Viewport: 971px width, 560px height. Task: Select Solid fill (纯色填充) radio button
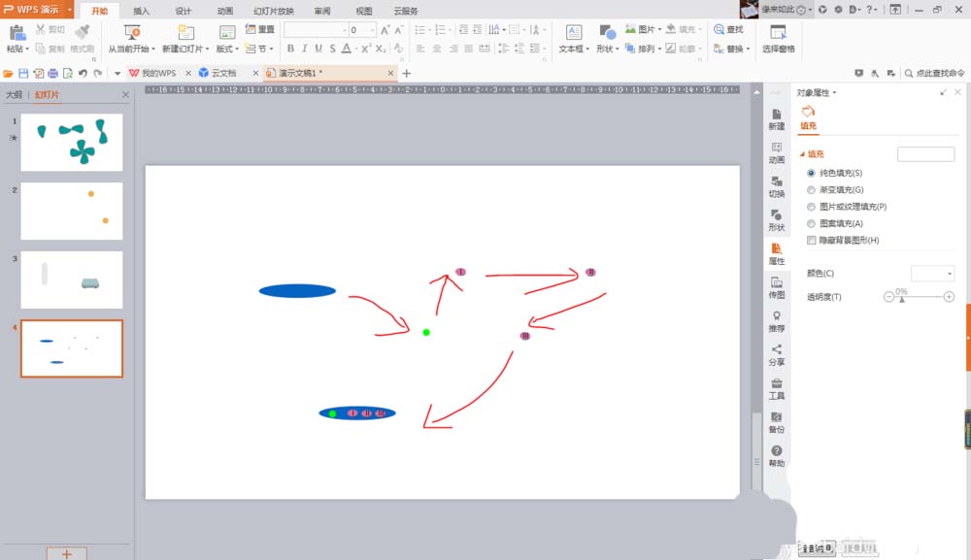(x=811, y=174)
